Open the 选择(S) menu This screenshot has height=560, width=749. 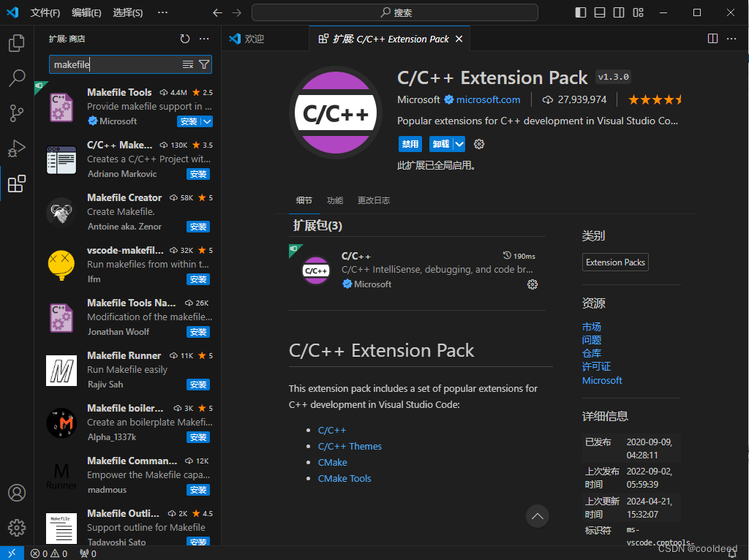click(x=127, y=12)
